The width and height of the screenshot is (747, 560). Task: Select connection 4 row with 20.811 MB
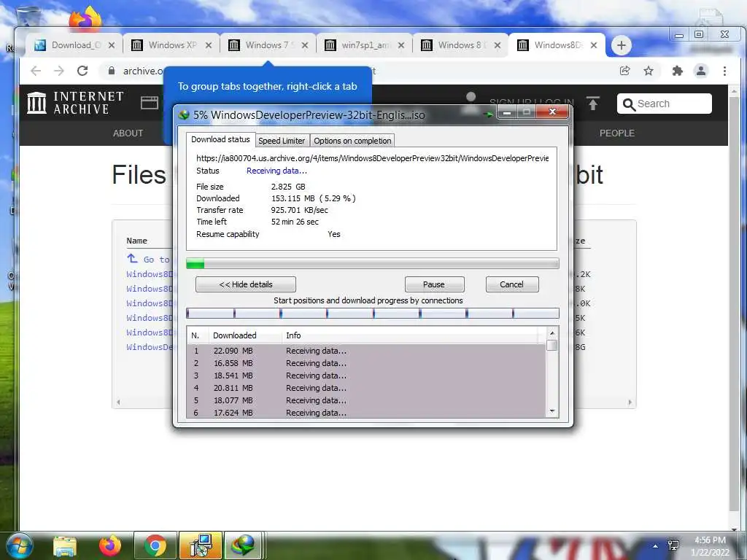(x=366, y=388)
